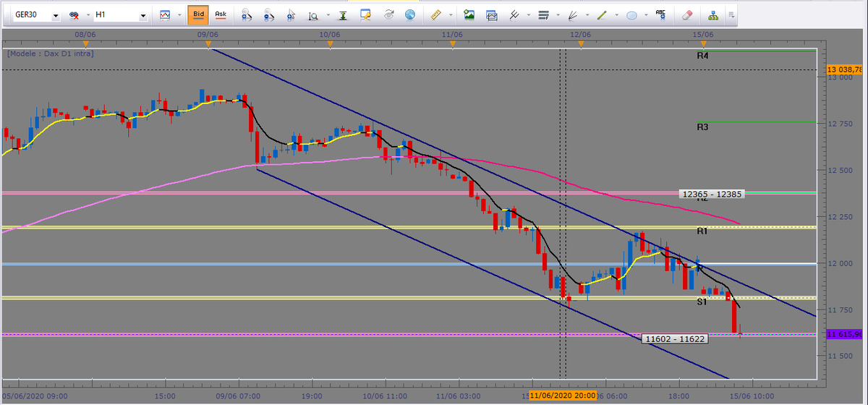This screenshot has width=868, height=405.
Task: Click the zoom out magnifier icon
Action: [268, 14]
